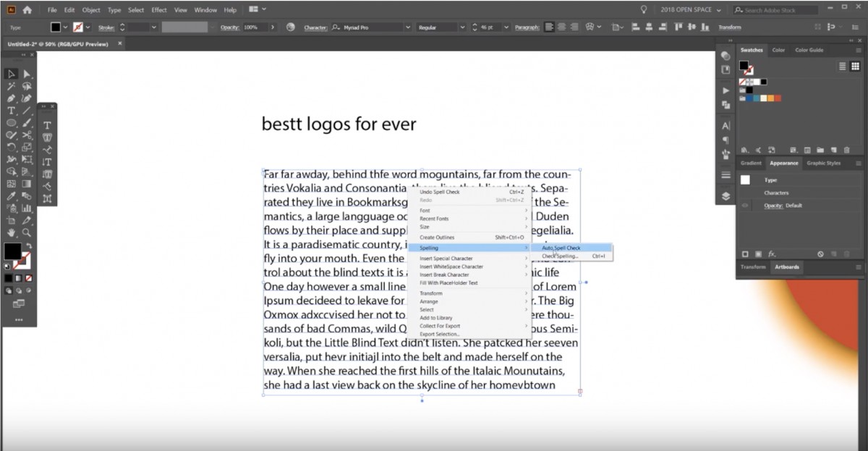Choose the Eyedropper tool
868x451 pixels.
(12, 196)
